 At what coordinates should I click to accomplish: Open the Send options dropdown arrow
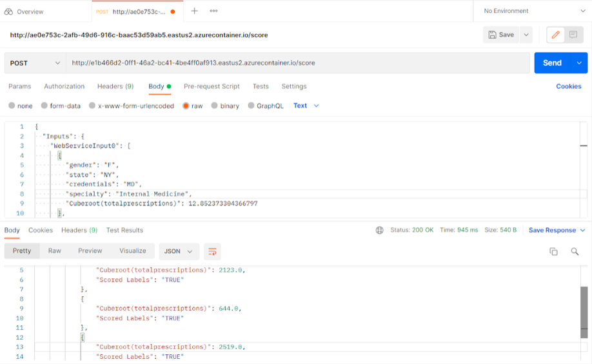579,63
